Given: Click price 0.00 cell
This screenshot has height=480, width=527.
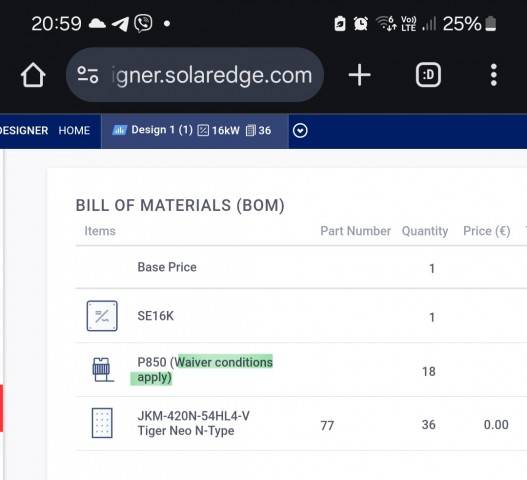Looking at the screenshot, I should 496,425.
